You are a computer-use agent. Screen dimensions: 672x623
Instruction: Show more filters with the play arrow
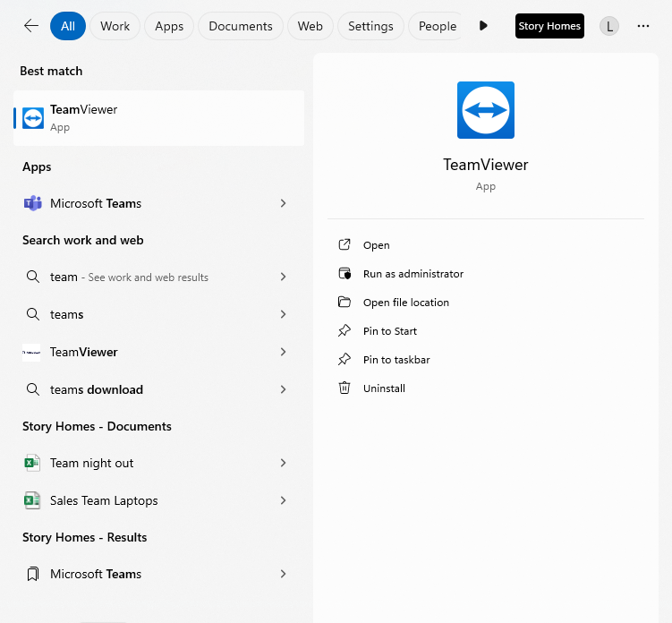click(x=483, y=26)
